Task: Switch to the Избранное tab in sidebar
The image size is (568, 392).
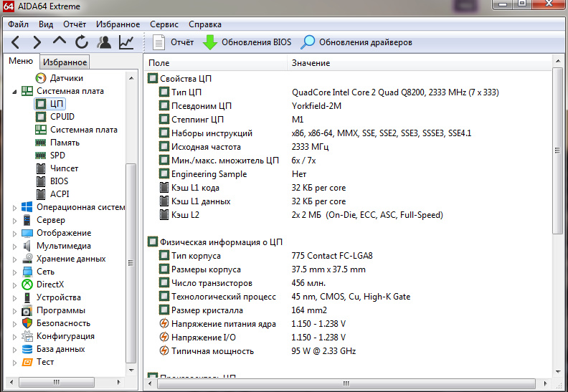Action: coord(65,62)
